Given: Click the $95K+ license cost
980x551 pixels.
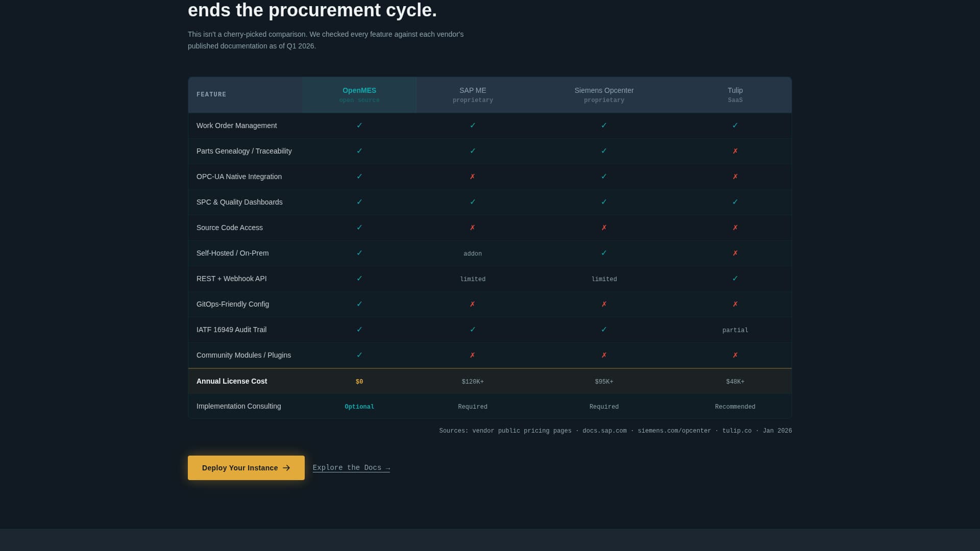Looking at the screenshot, I should click(604, 382).
